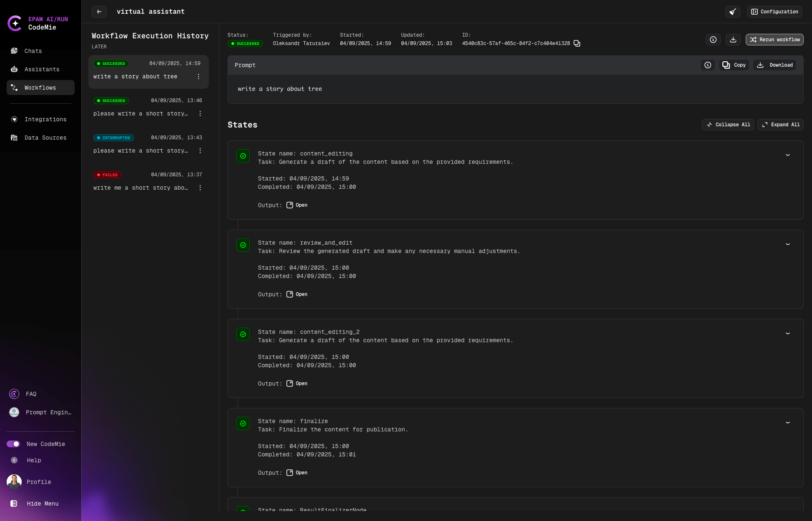Collapse the review_and_edit state chevron
The width and height of the screenshot is (812, 521).
click(788, 244)
